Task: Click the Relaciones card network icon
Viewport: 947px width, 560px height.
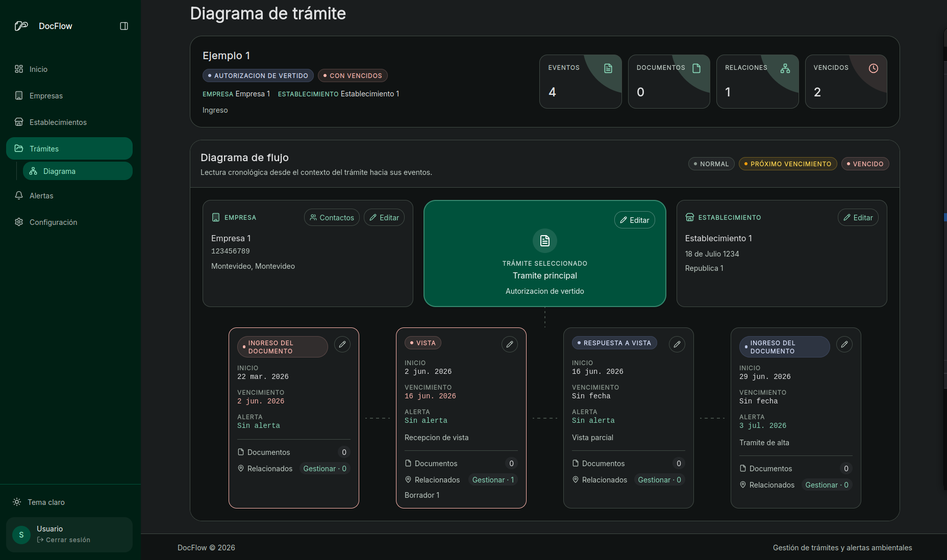Action: (x=785, y=68)
